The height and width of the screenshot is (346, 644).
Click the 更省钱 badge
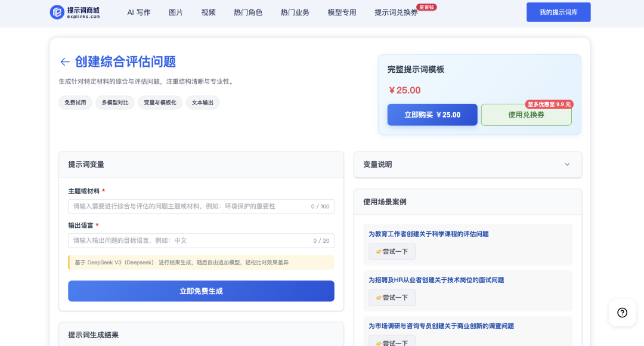(426, 7)
